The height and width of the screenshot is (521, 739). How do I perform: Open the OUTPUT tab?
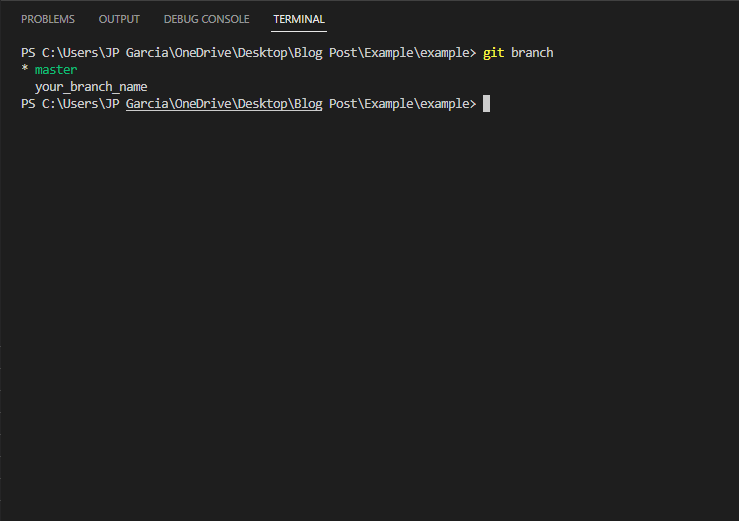[x=119, y=19]
